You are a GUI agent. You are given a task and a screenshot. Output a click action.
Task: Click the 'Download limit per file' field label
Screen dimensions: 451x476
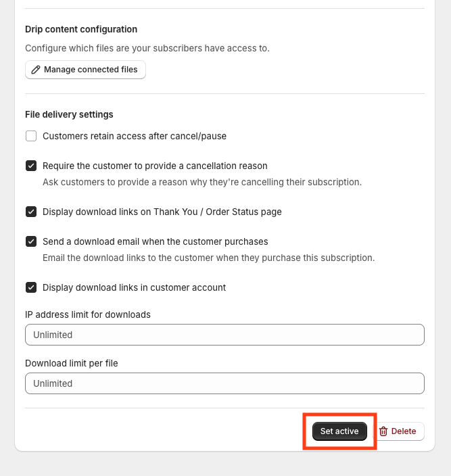click(72, 363)
